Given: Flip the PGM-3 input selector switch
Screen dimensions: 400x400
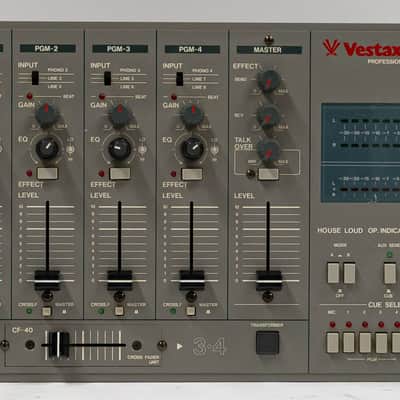Looking at the screenshot, I should coord(107,78).
